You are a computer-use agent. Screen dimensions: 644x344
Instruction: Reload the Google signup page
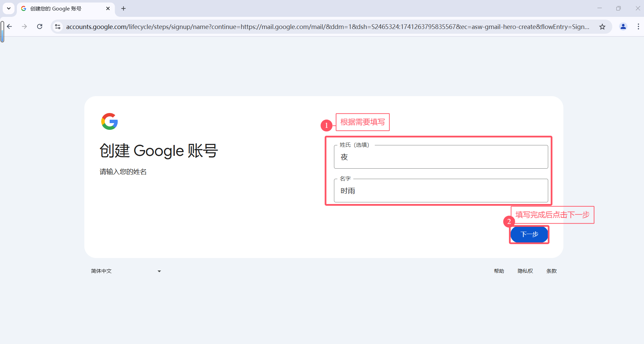click(x=40, y=27)
